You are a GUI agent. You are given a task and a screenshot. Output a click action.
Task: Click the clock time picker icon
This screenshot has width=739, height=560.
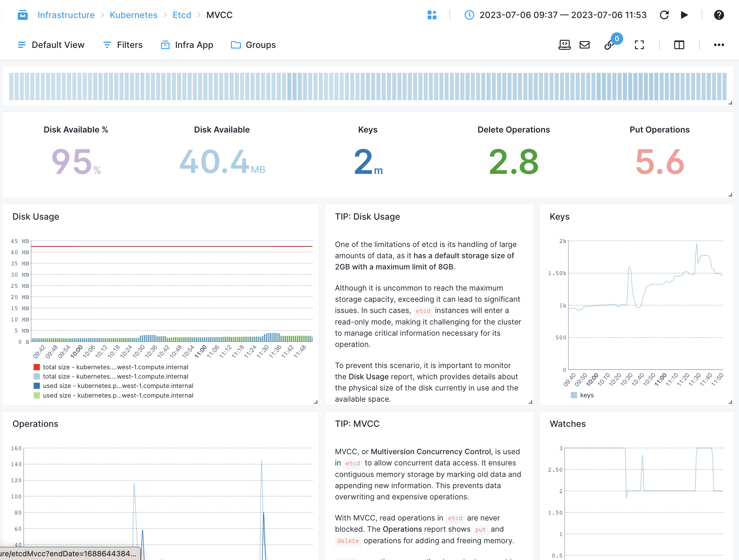click(469, 15)
